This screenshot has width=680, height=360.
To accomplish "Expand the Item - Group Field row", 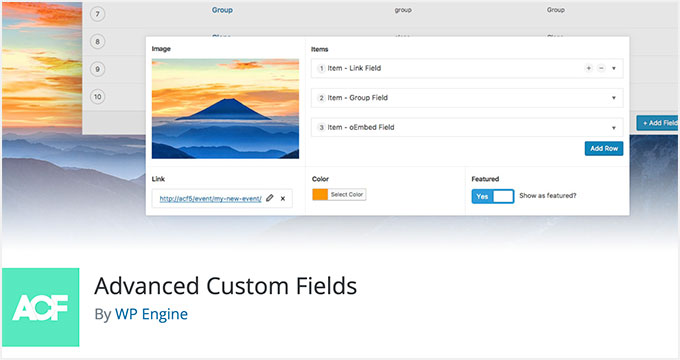I will coord(614,98).
